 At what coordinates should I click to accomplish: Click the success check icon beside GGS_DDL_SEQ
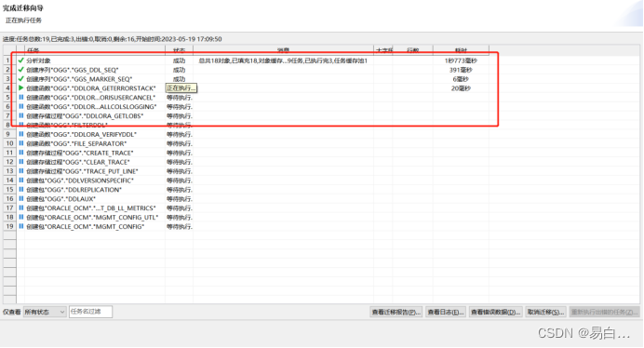(21, 70)
